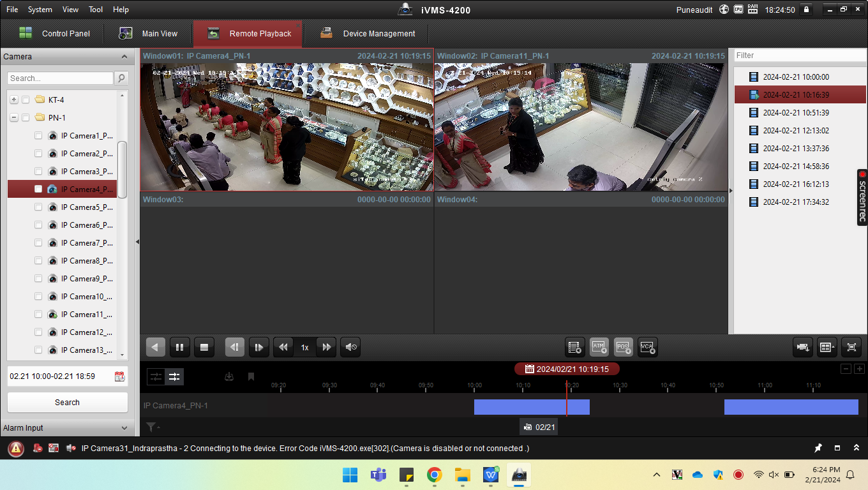
Task: Select recording 2024-02-21 17:34:32
Action: 800,202
